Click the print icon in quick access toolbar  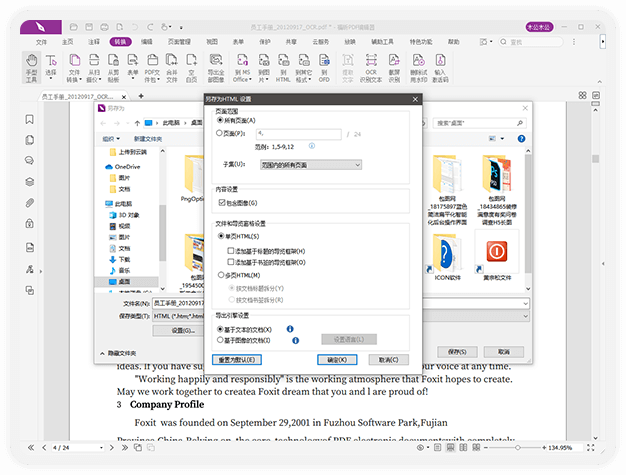tap(104, 27)
